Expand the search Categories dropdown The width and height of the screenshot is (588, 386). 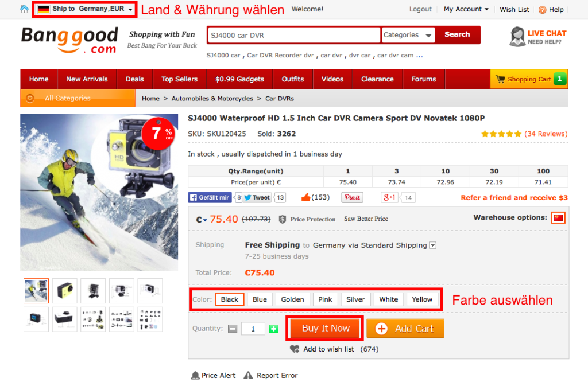[408, 35]
